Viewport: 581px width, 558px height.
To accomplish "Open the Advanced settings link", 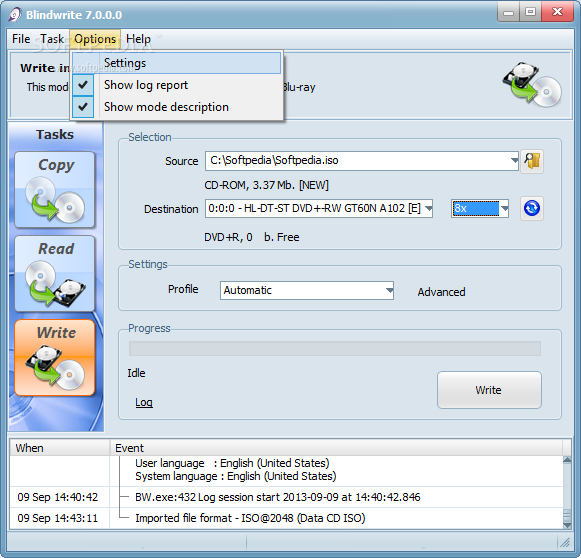I will [441, 292].
